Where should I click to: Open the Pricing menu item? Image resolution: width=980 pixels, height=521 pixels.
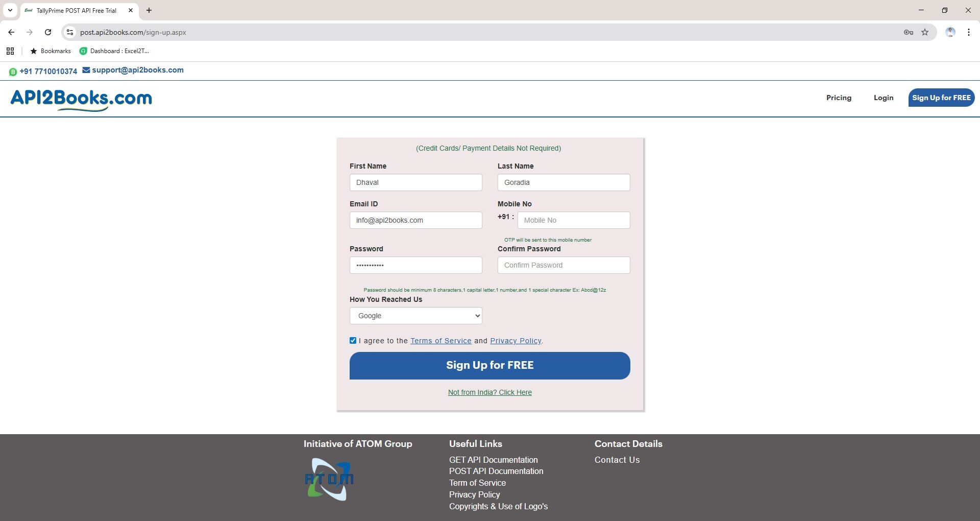(x=839, y=98)
